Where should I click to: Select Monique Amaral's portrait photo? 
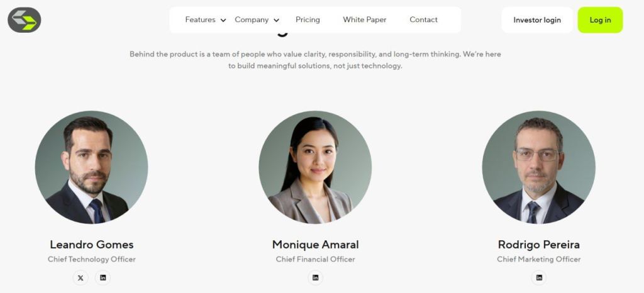point(315,167)
